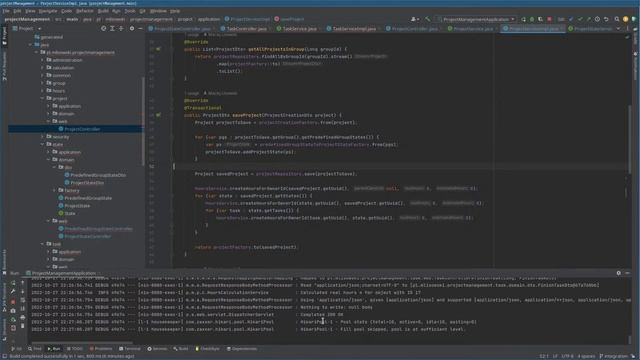Image resolution: width=640 pixels, height=360 pixels.
Task: Click the Build project hammer icon
Action: 427,19
